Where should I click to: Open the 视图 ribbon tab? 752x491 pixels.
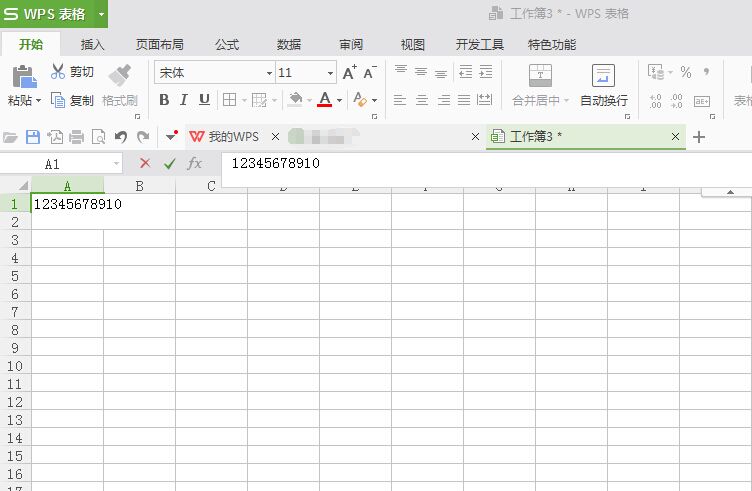[413, 45]
